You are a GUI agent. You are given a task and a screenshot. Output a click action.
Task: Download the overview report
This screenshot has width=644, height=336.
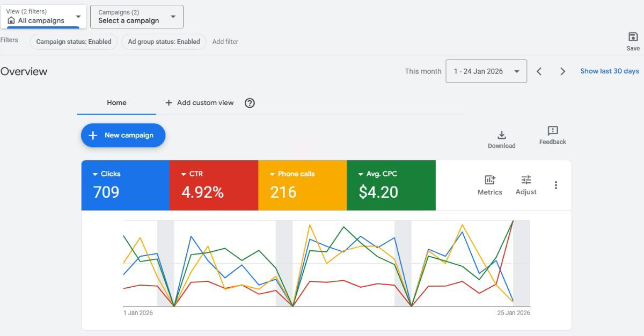[x=501, y=135]
